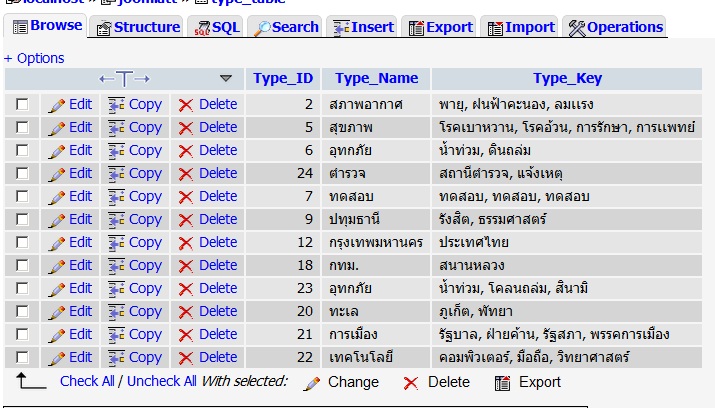Expand the + Options link
The width and height of the screenshot is (715, 408).
click(x=34, y=58)
